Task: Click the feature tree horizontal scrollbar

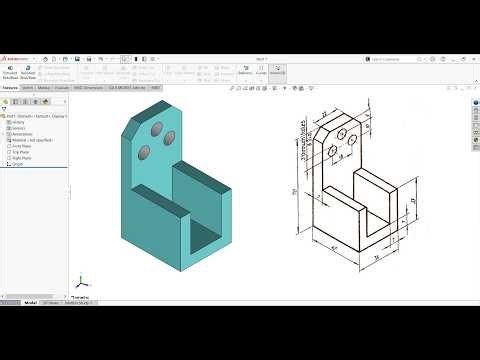Action: [29, 296]
